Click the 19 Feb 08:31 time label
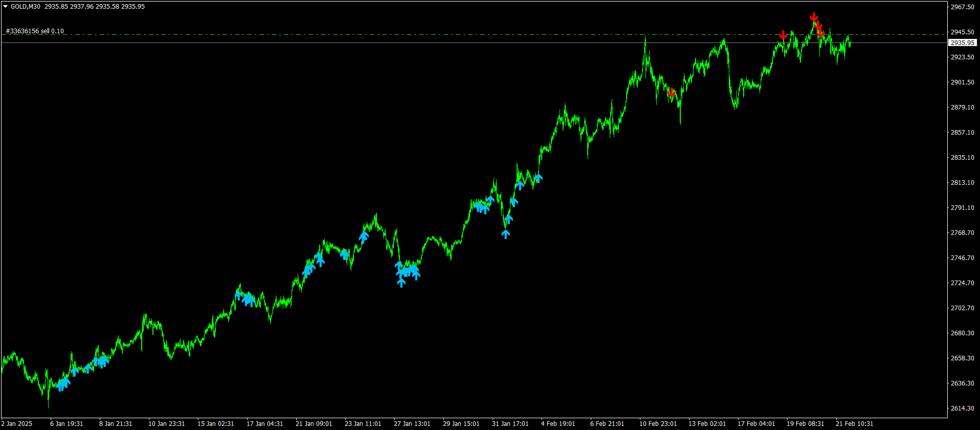 (806, 424)
